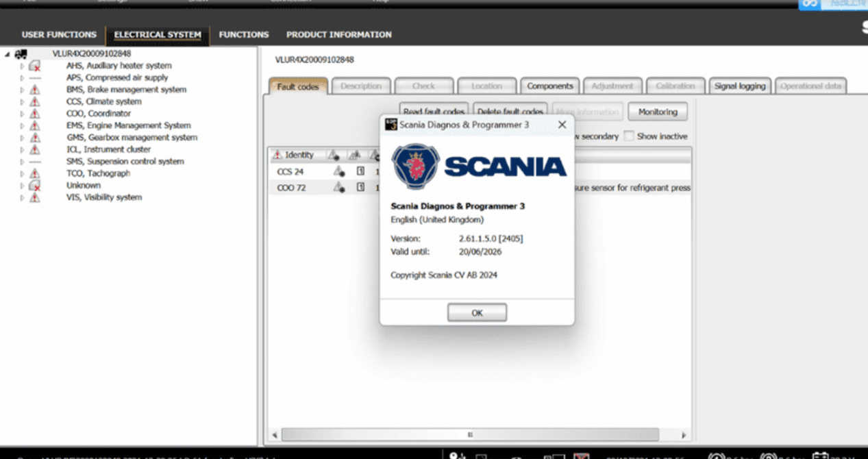Image resolution: width=868 pixels, height=459 pixels.
Task: Click the horizontal scrollbar below the fault list
Action: [470, 434]
